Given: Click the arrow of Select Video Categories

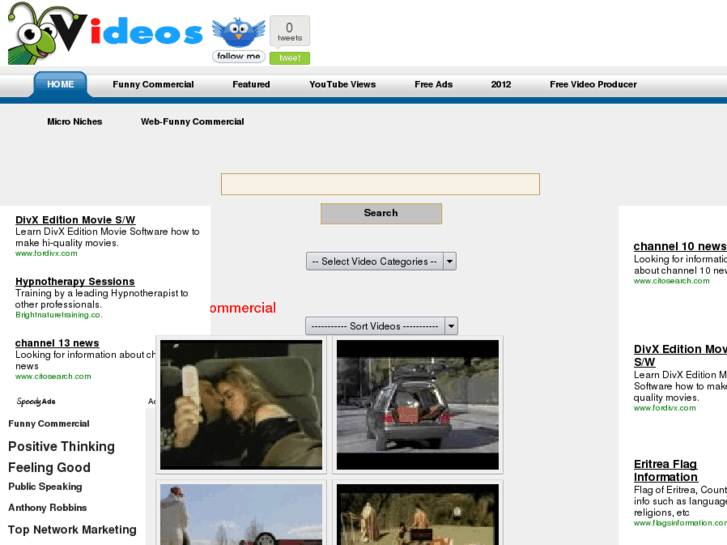Looking at the screenshot, I should pyautogui.click(x=449, y=261).
